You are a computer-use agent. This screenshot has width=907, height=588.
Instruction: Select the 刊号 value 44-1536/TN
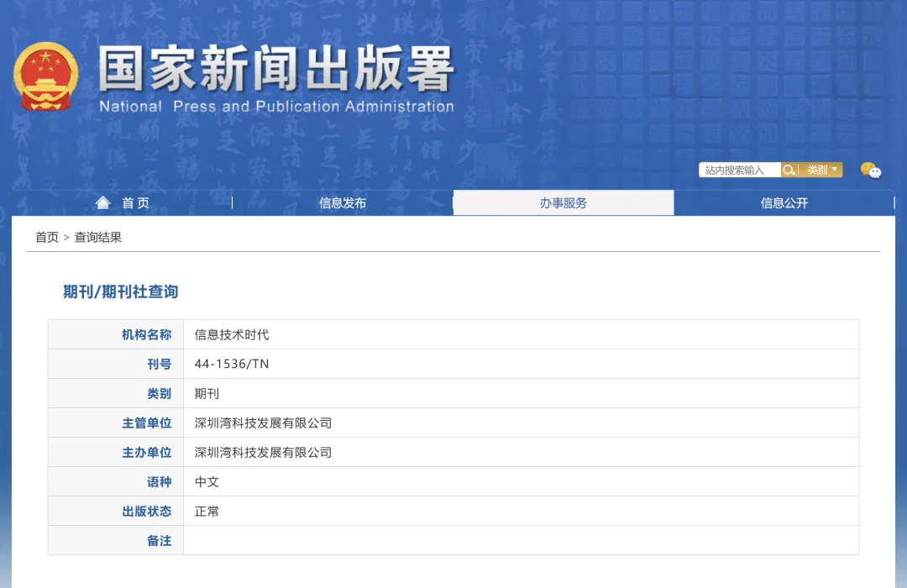pos(232,364)
